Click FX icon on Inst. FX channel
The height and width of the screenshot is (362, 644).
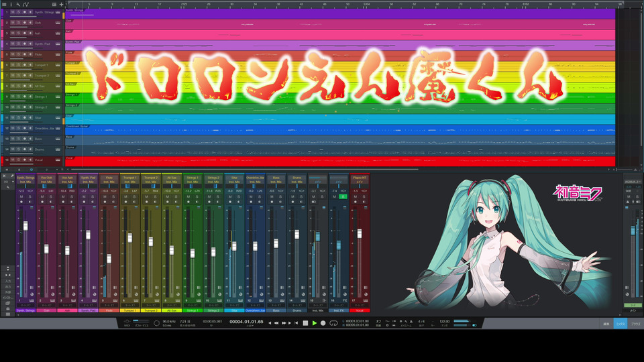tap(345, 300)
